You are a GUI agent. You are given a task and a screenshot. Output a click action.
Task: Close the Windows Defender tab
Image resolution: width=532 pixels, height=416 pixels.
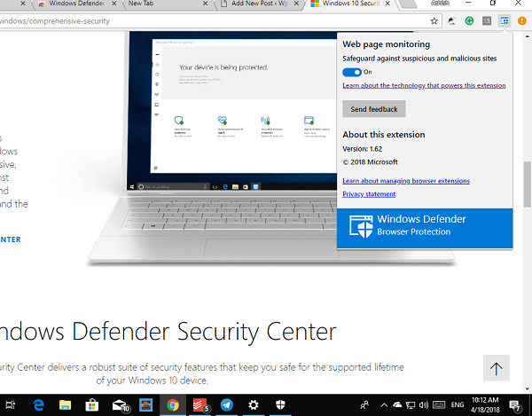click(114, 4)
